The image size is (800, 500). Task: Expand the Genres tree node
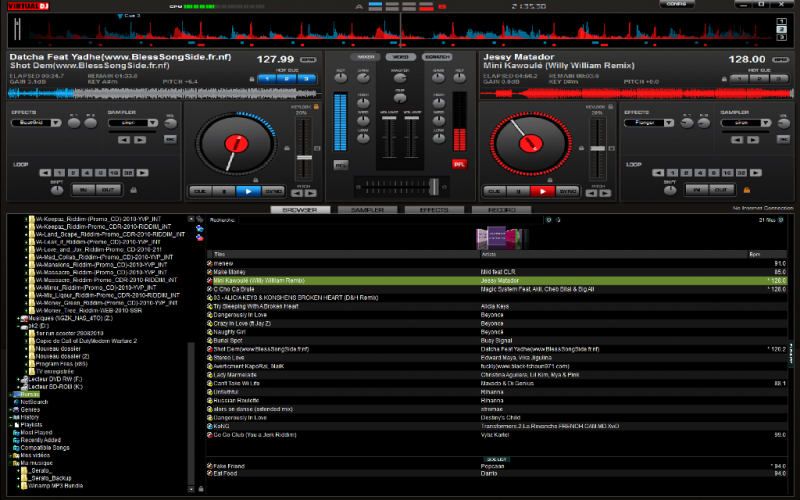tap(10, 410)
